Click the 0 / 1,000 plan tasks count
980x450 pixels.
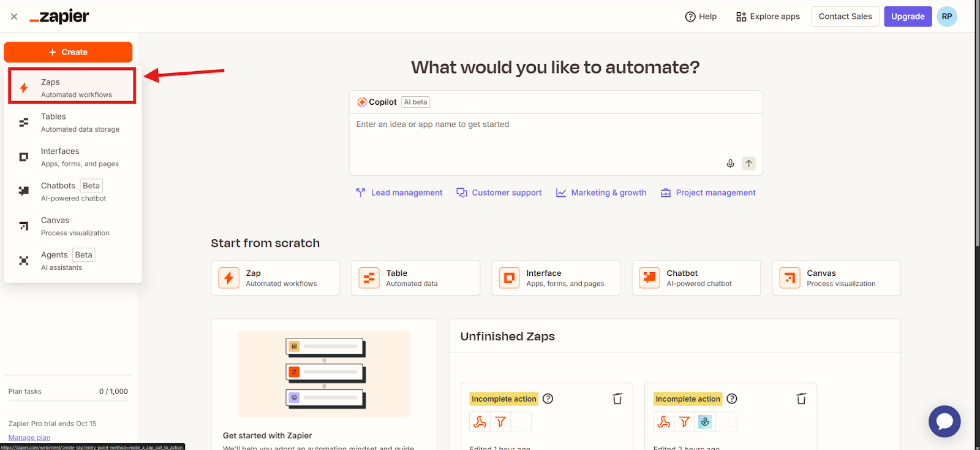click(x=114, y=391)
